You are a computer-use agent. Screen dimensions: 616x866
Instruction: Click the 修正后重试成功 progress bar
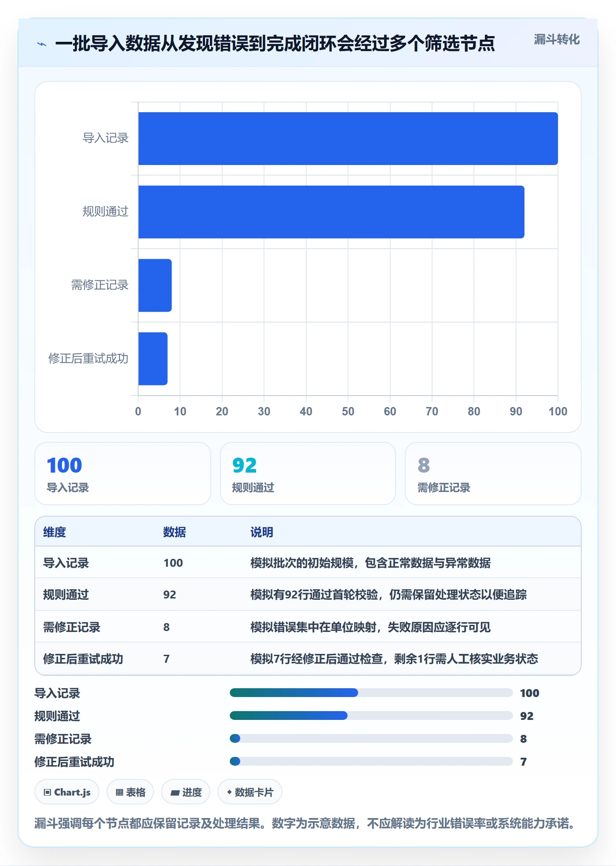pos(371,761)
